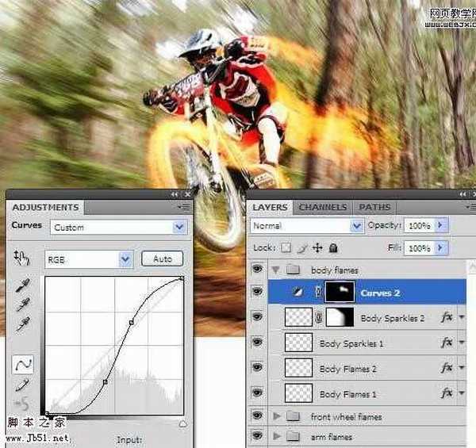Image resolution: width=476 pixels, height=448 pixels.
Task: Select the upper curve control point
Action: point(132,323)
